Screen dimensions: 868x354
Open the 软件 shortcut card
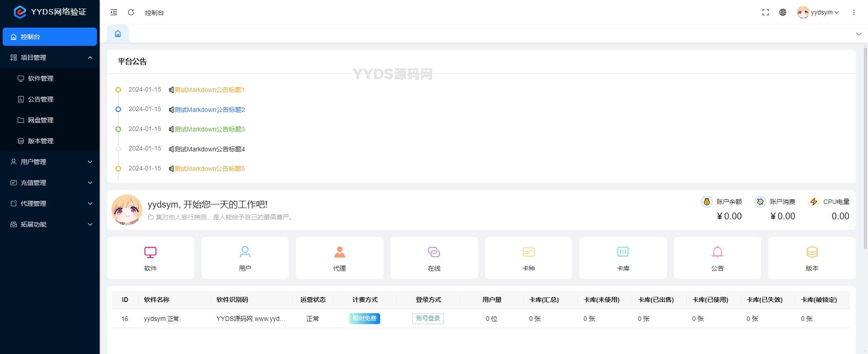click(x=150, y=258)
